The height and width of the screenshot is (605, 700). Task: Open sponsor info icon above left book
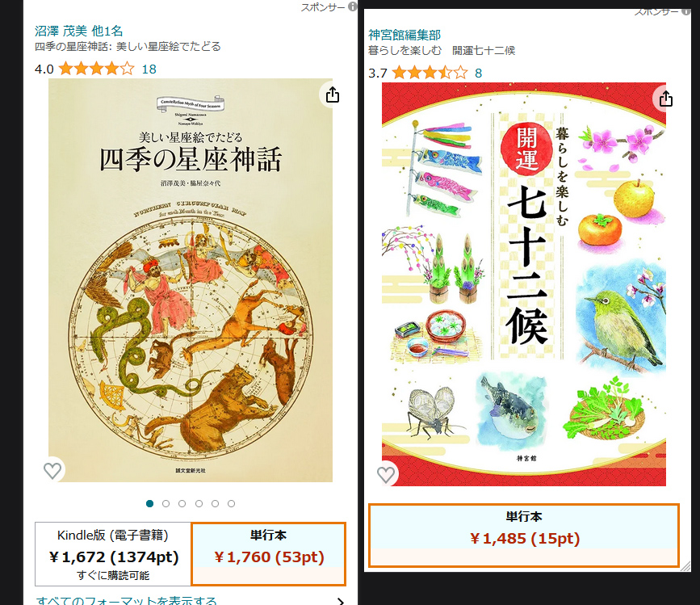coord(352,6)
